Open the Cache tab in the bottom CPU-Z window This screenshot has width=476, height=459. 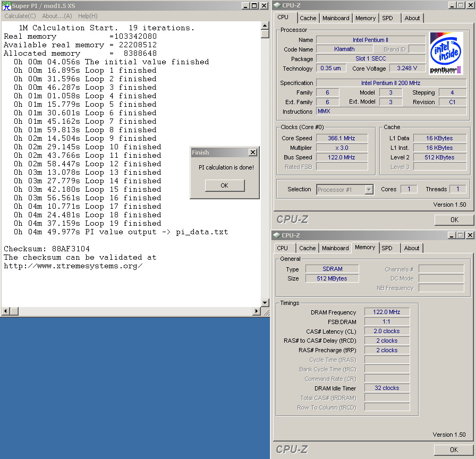tap(307, 248)
